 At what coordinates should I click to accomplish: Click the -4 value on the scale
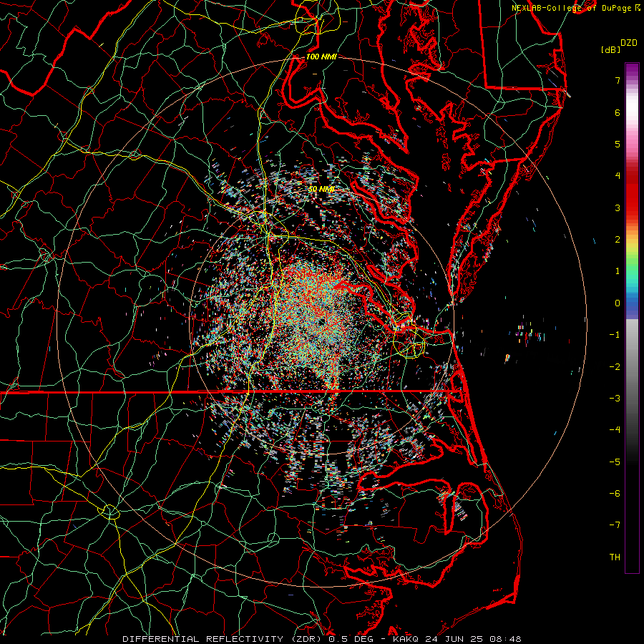tap(615, 430)
